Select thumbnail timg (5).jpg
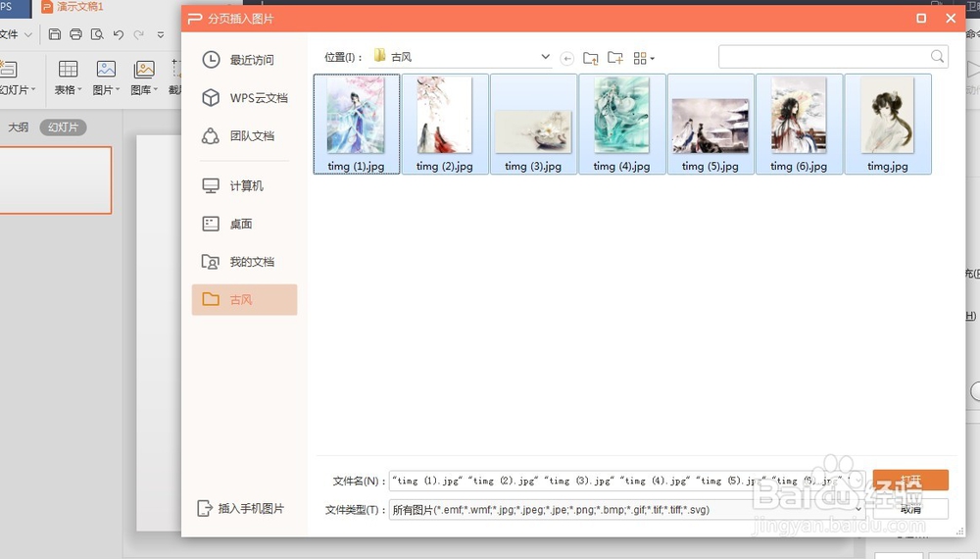The width and height of the screenshot is (980, 559). pos(710,124)
